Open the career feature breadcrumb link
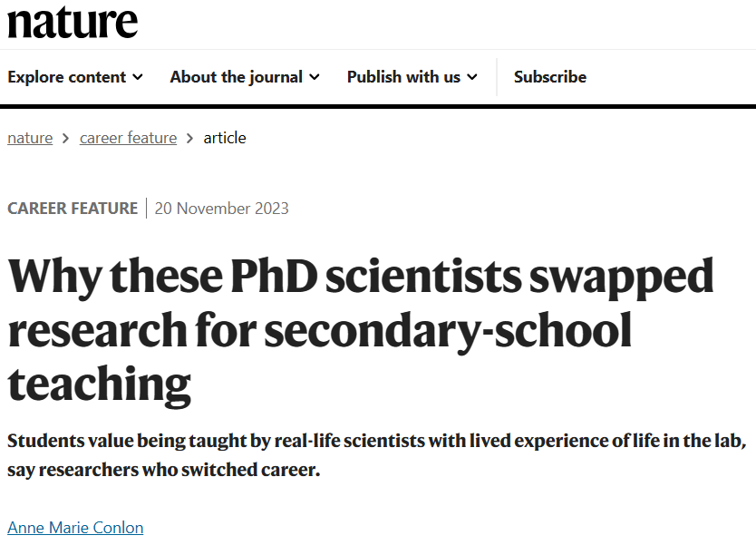The image size is (756, 545). coord(128,138)
